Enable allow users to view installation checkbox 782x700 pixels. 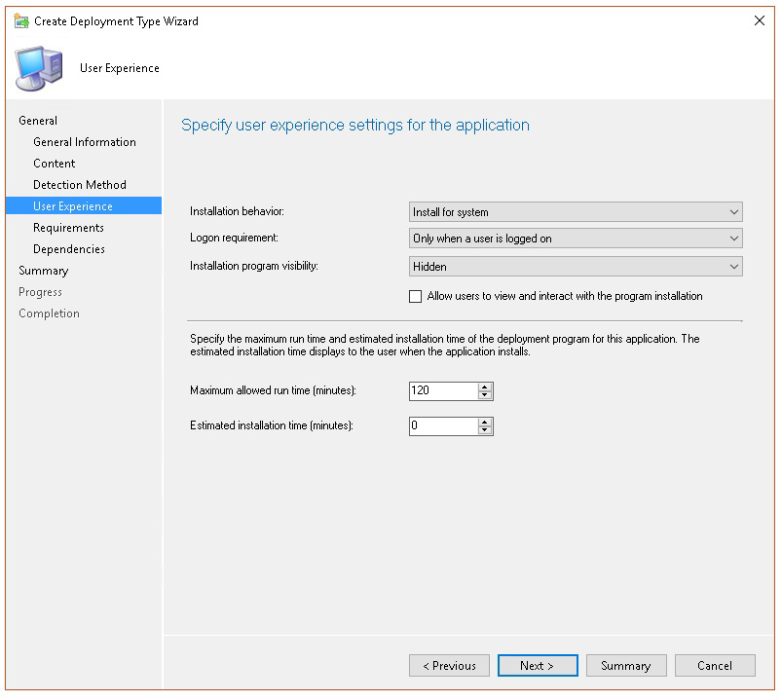pos(416,297)
